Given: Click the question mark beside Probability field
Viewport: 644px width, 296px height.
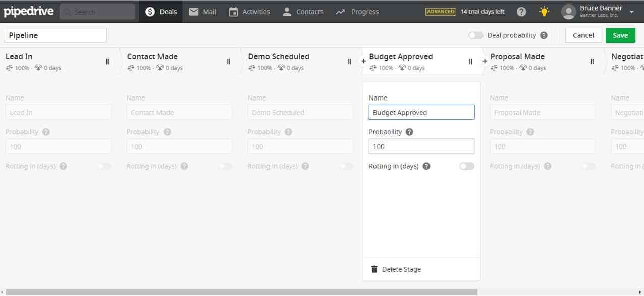Looking at the screenshot, I should [x=411, y=132].
